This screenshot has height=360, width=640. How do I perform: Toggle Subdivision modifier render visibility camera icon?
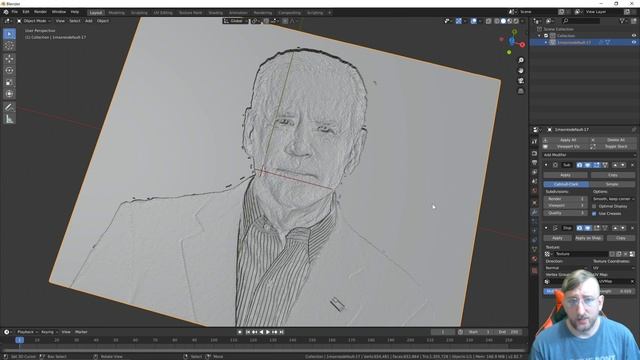pos(579,165)
